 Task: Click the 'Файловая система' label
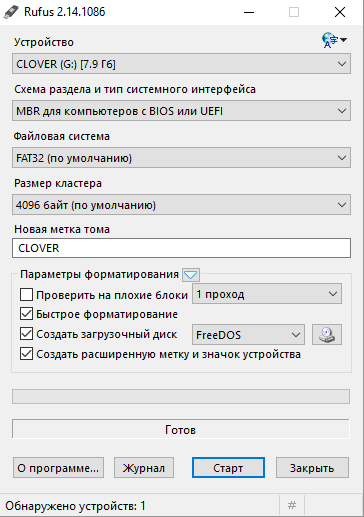tap(62, 136)
